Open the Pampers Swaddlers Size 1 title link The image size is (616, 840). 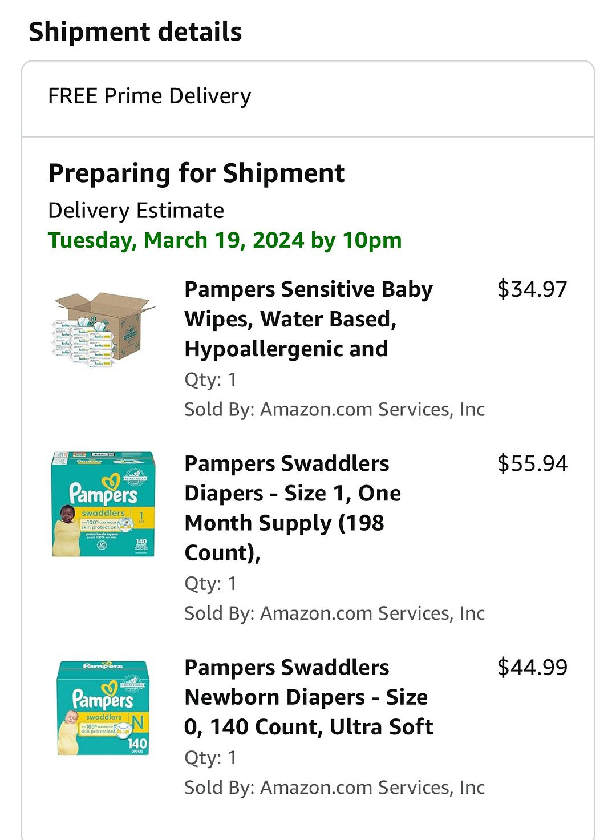(293, 508)
